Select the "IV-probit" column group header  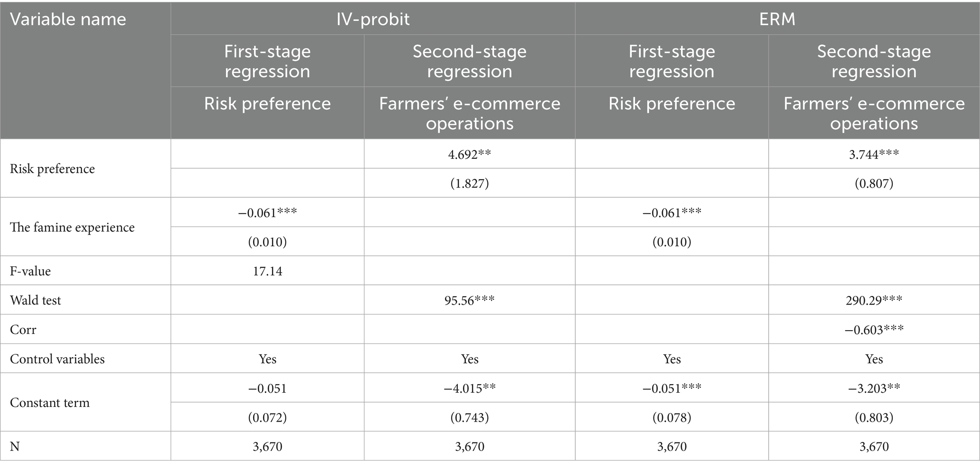tap(373, 19)
